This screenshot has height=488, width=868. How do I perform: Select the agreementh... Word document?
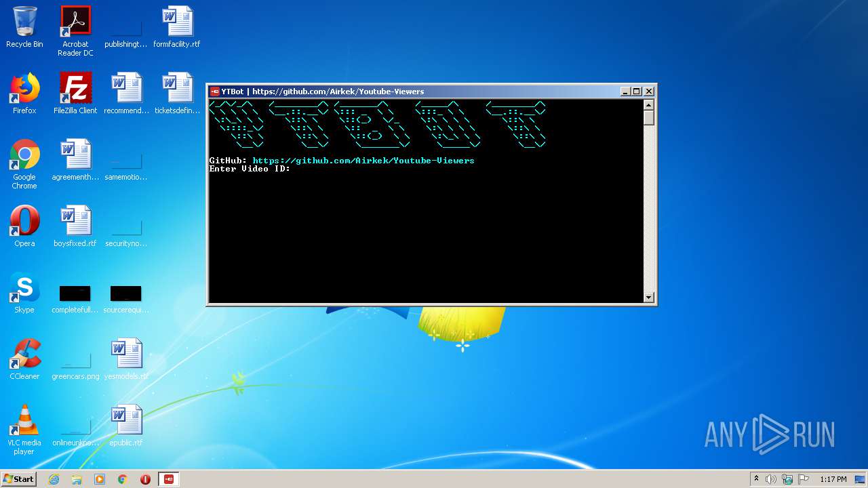click(x=75, y=160)
